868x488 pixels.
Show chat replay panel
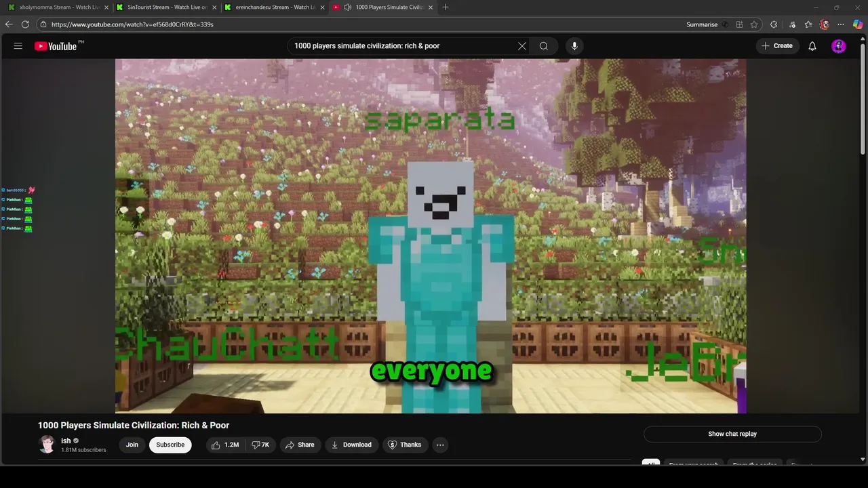coord(732,434)
